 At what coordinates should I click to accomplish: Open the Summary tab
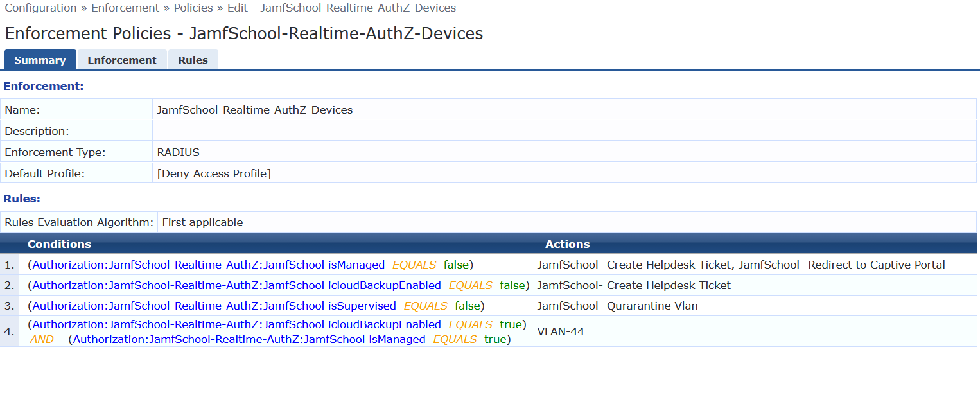(40, 60)
